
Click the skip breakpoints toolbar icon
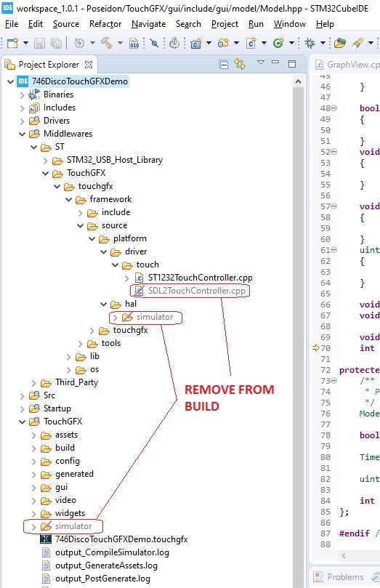click(154, 44)
